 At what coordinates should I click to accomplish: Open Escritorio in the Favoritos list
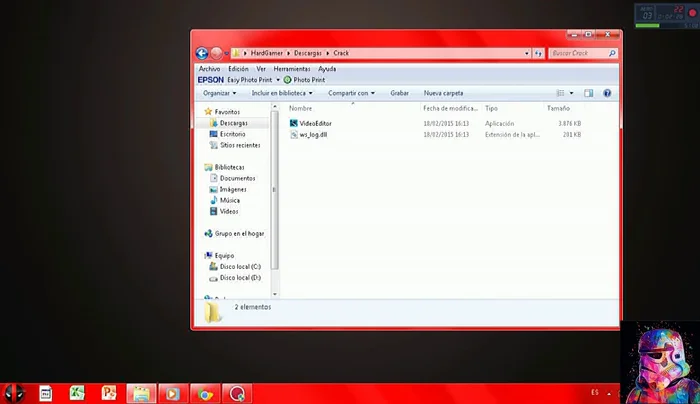coord(226,133)
